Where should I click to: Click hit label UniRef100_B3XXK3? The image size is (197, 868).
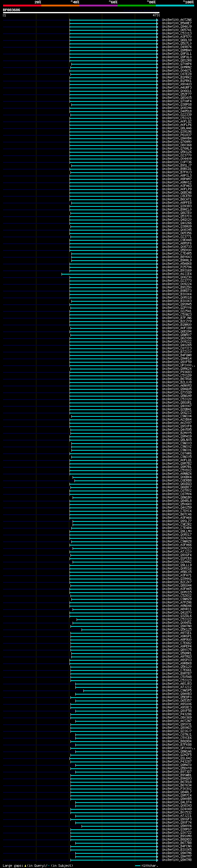coord(176,301)
